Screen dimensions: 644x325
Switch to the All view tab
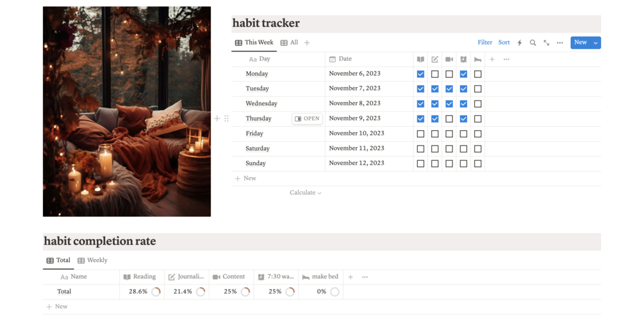point(289,43)
